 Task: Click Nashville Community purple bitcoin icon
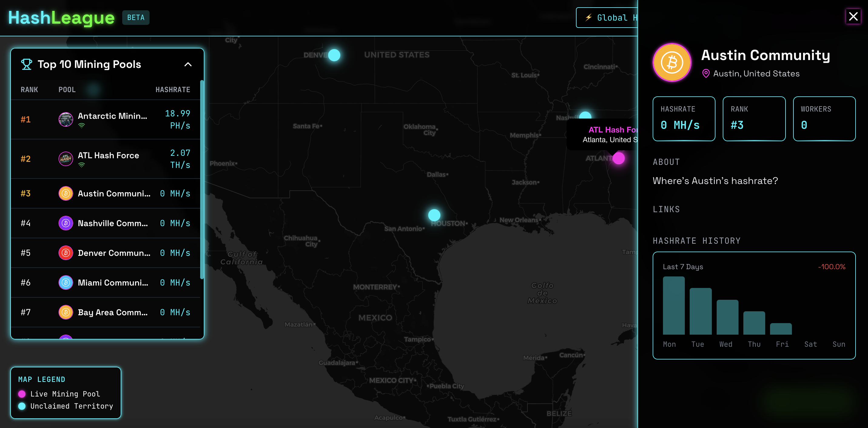pos(66,223)
